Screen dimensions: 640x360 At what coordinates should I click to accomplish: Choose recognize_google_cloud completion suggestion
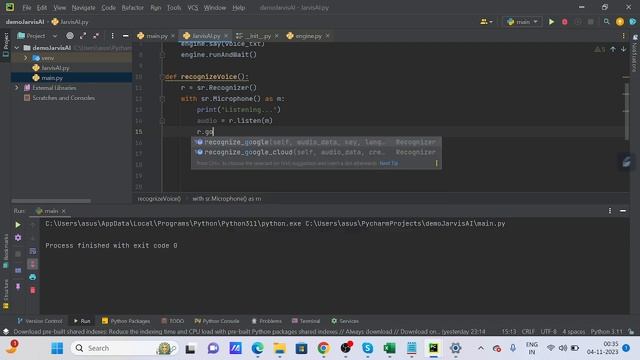(316, 152)
